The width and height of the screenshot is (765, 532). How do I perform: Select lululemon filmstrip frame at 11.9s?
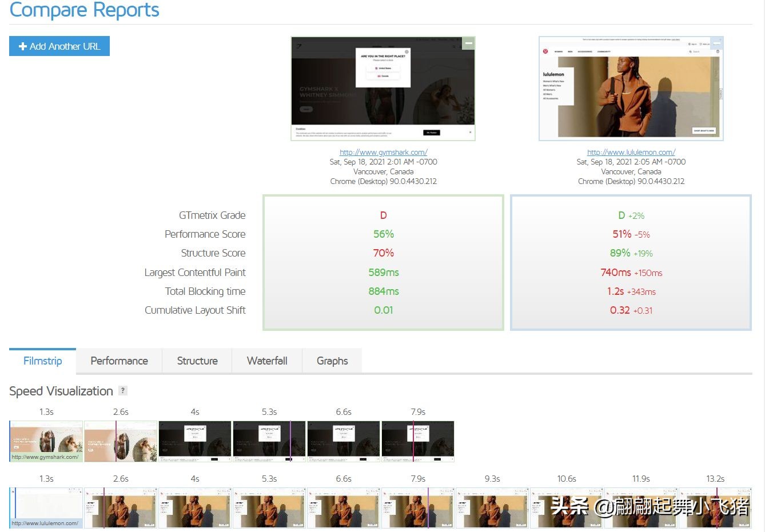pyautogui.click(x=641, y=507)
